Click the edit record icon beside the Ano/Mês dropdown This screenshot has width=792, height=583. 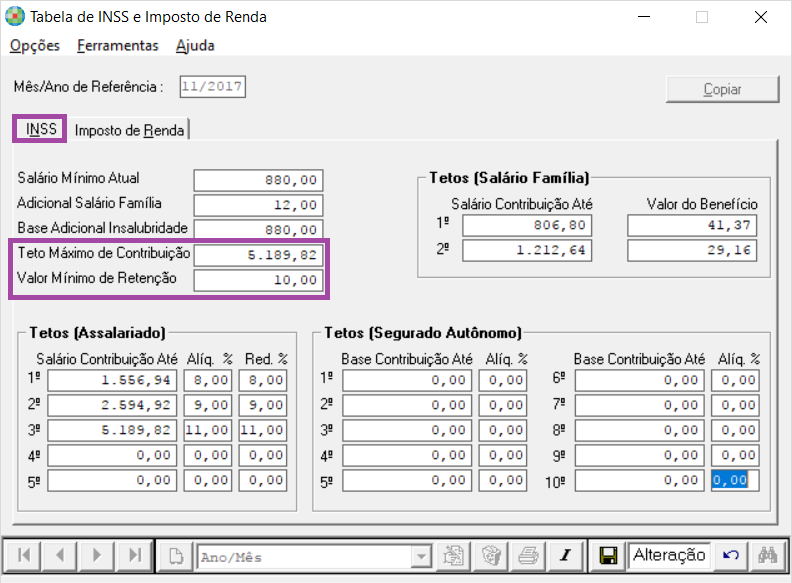453,556
